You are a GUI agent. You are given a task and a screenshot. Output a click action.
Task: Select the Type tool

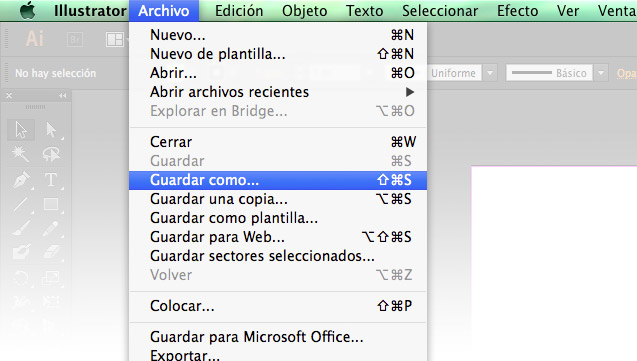coord(51,179)
